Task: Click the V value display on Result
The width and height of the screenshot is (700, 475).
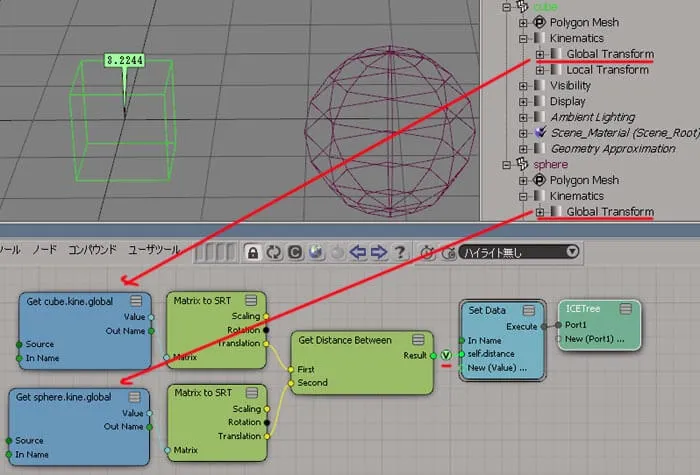Action: tap(446, 355)
